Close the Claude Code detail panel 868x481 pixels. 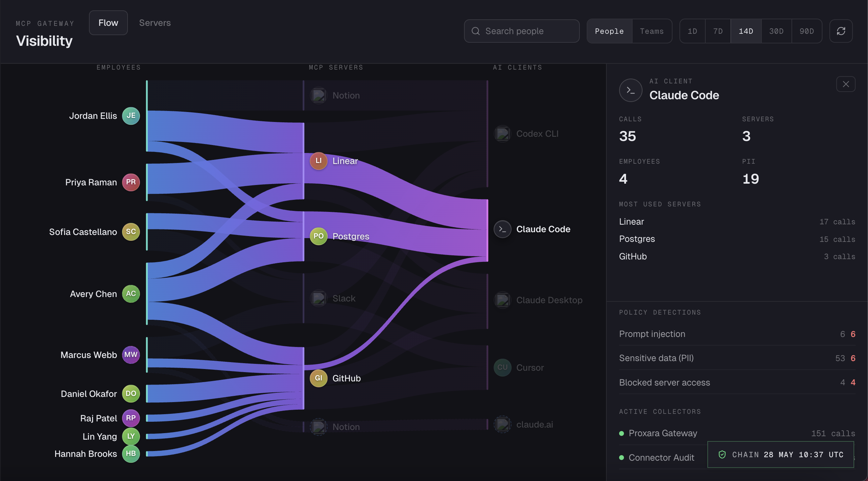tap(846, 84)
